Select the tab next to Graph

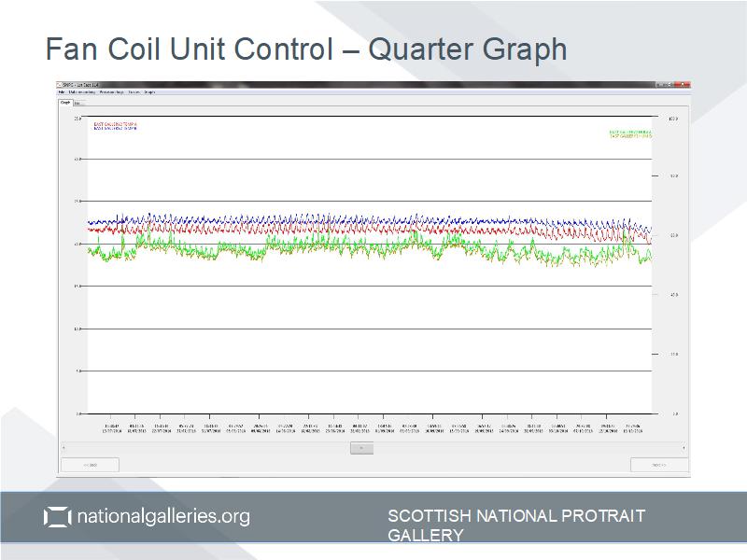pos(78,103)
